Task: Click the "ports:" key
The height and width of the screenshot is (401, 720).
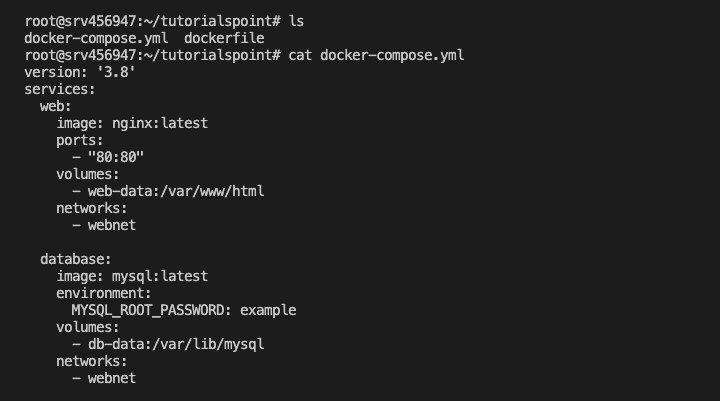Action: tap(80, 139)
